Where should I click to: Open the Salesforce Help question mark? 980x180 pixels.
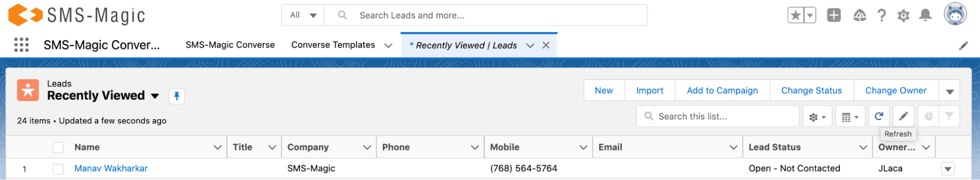tap(881, 15)
